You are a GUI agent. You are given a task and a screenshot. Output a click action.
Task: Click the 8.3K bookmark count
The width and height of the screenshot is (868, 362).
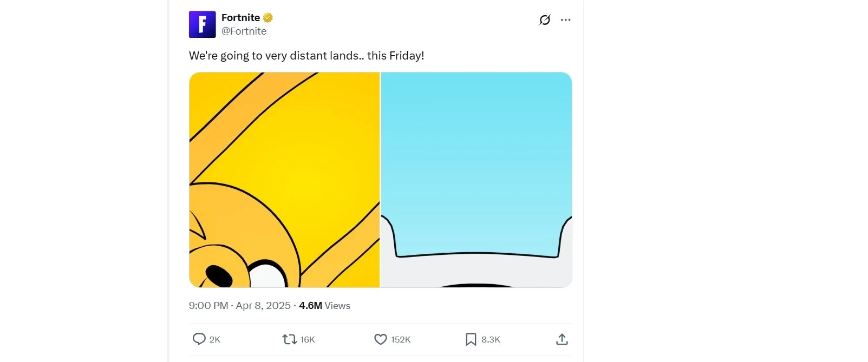(x=491, y=340)
